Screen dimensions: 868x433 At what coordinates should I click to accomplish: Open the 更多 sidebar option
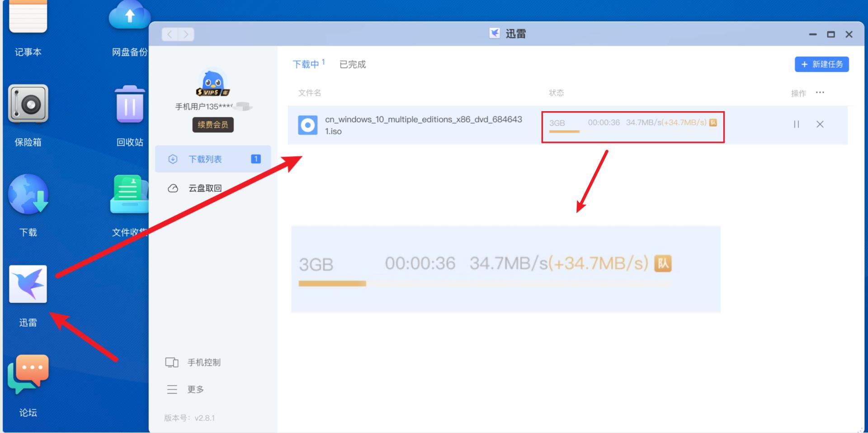(x=194, y=389)
